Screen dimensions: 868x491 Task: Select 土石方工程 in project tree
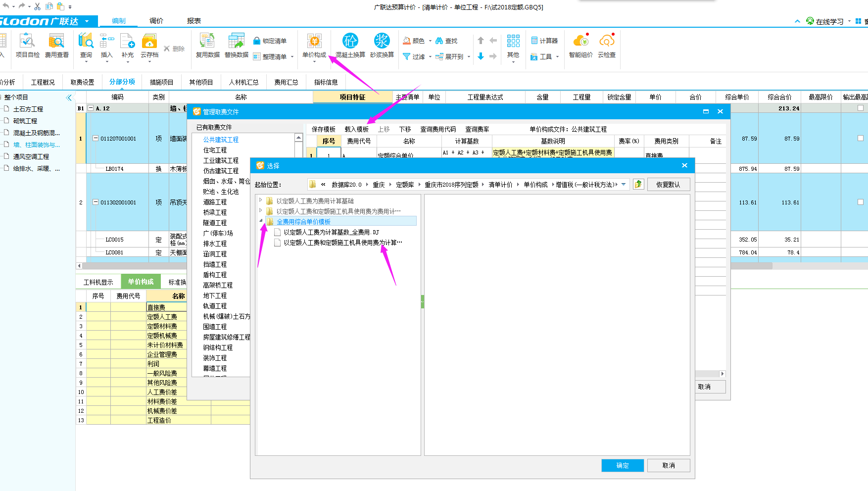28,109
